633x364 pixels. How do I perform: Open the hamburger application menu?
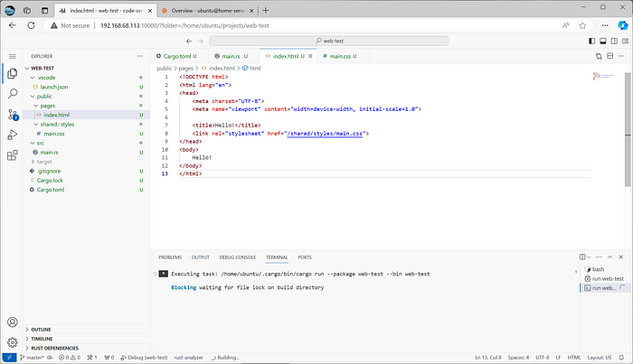tap(13, 56)
